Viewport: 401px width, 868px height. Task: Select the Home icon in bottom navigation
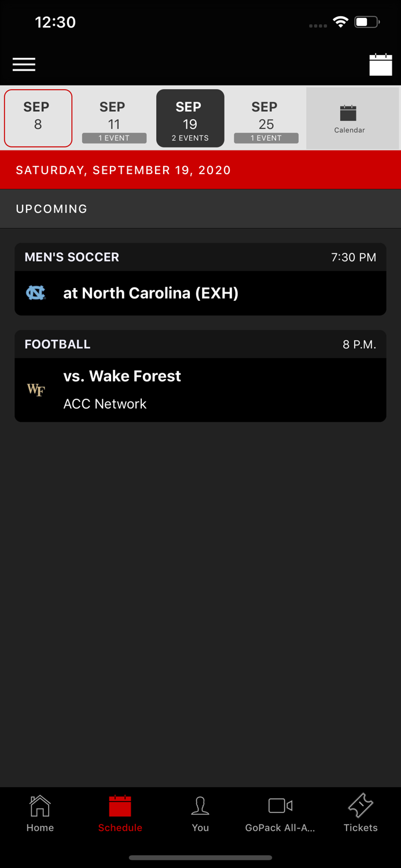pyautogui.click(x=39, y=813)
